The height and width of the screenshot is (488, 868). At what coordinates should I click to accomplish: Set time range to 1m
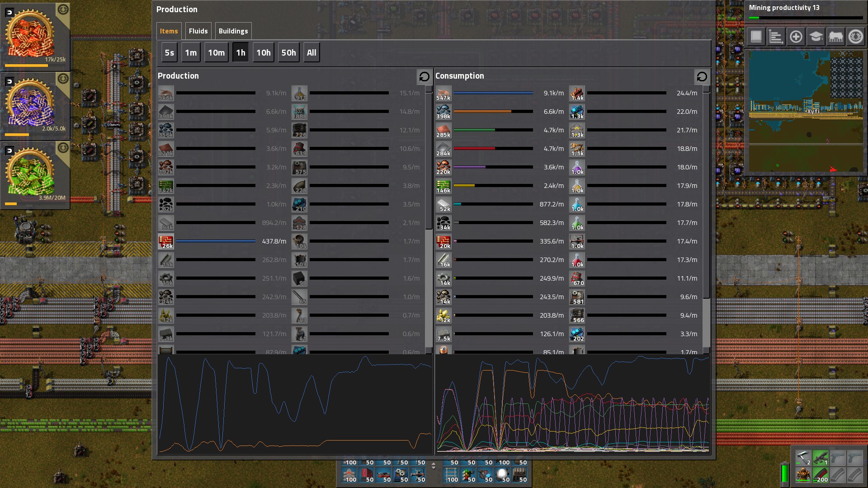pyautogui.click(x=191, y=52)
